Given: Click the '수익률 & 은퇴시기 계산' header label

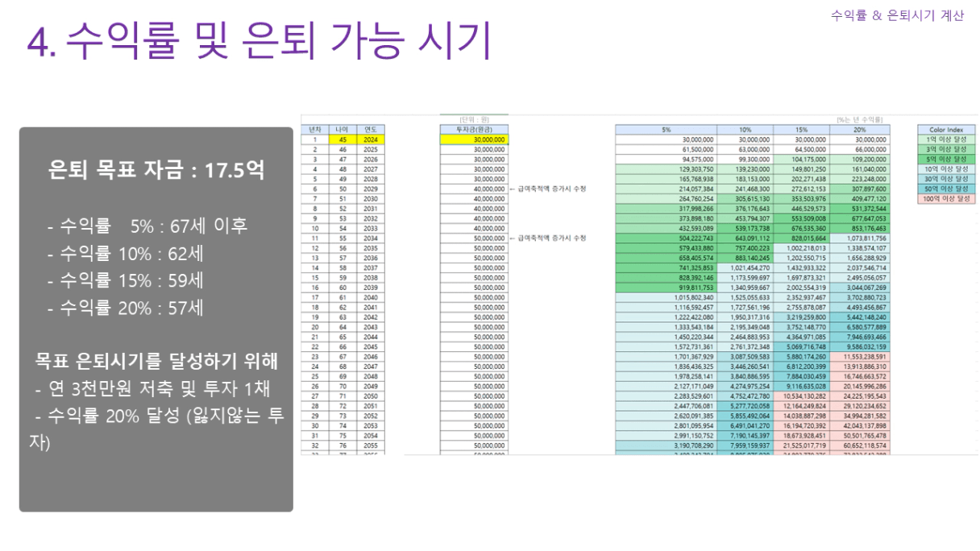Looking at the screenshot, I should (x=897, y=15).
